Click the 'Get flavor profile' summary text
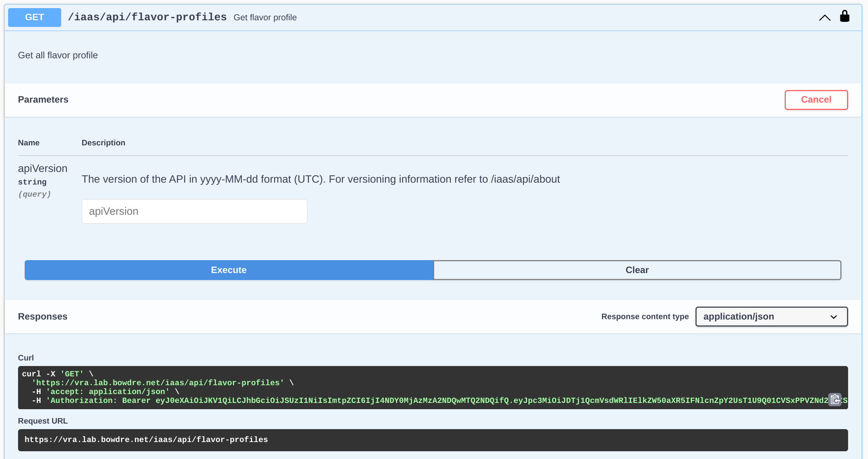This screenshot has height=459, width=868. coord(265,18)
